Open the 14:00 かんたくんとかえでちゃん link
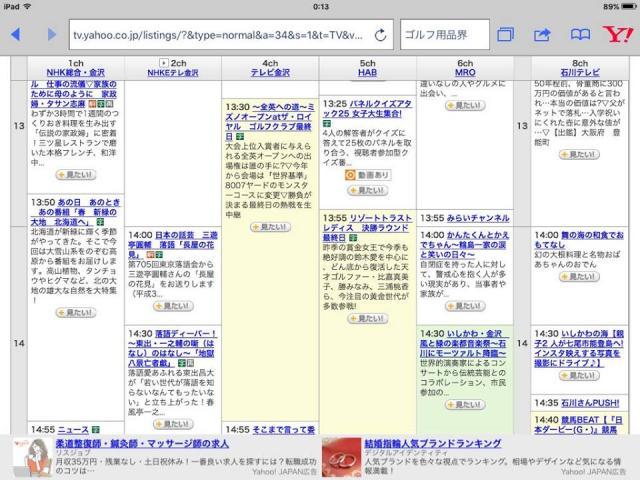Viewport: 640px width, 480px height. tap(464, 244)
